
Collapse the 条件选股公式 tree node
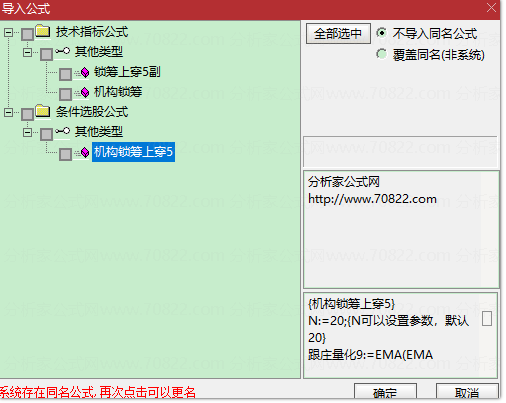pos(9,112)
